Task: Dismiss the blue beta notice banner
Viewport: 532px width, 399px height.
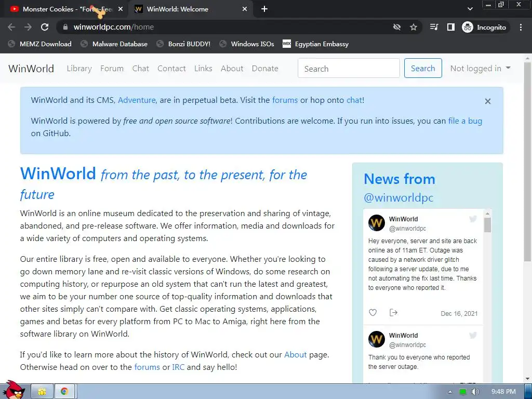Action: point(487,101)
